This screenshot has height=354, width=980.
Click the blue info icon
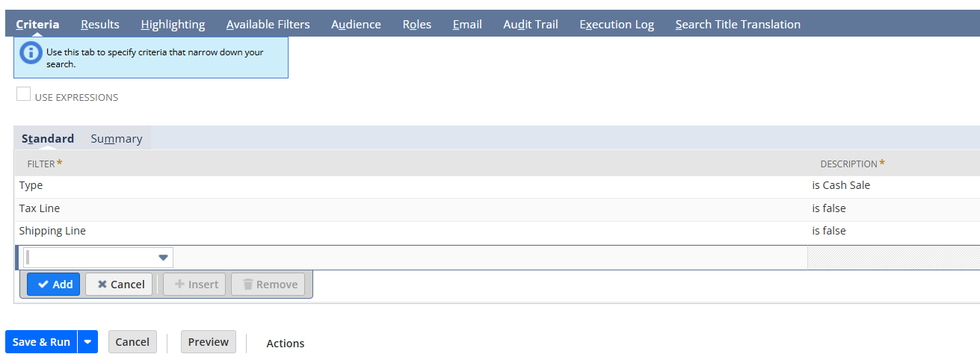(31, 53)
